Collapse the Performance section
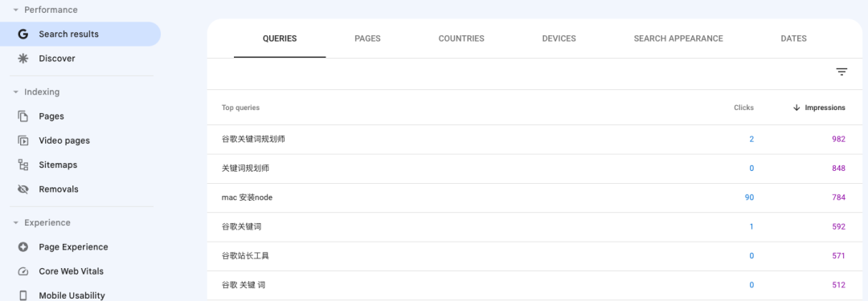 (x=15, y=10)
